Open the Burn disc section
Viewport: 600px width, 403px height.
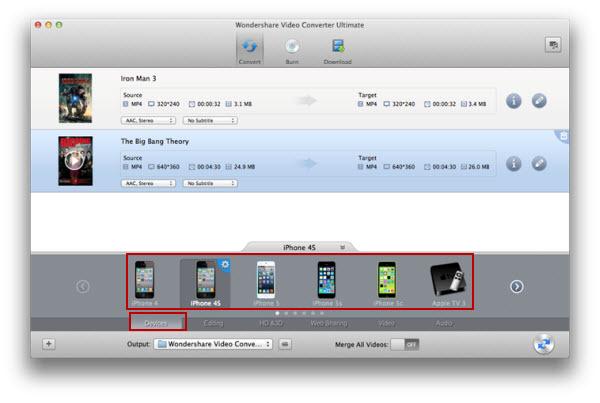[292, 51]
